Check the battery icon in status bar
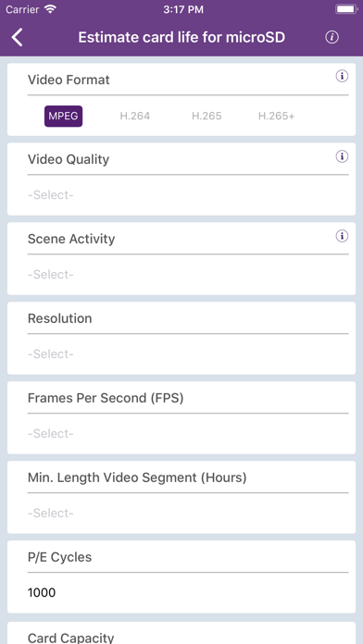The width and height of the screenshot is (363, 644). (346, 9)
